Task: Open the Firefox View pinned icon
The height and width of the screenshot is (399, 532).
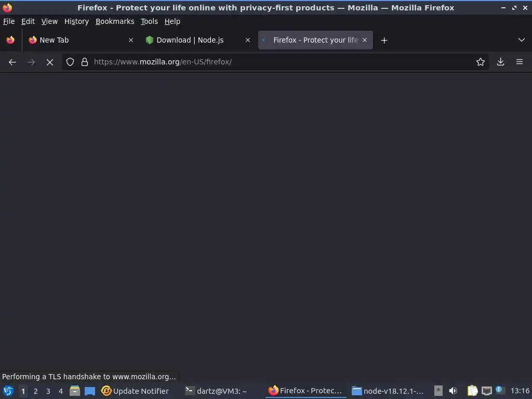Action: [x=10, y=40]
